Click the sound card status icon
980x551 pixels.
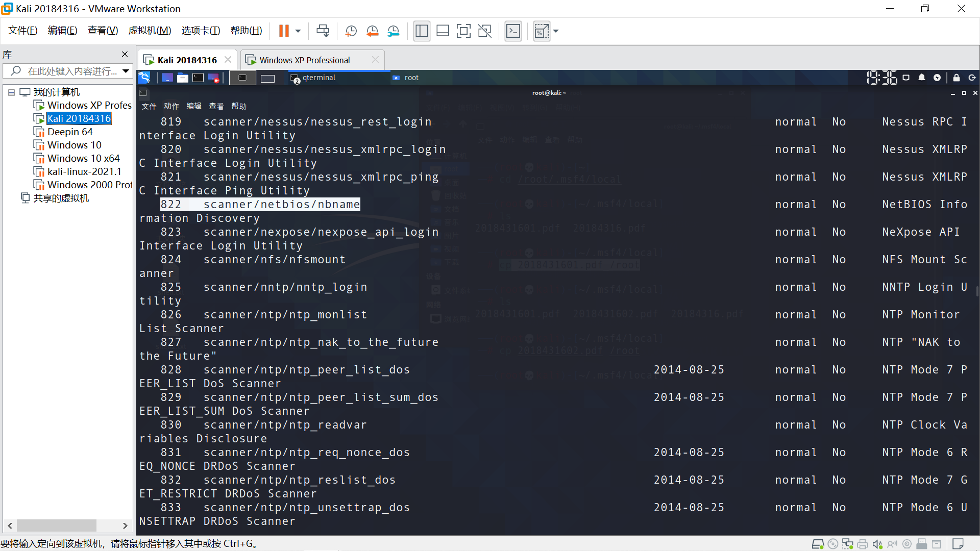[877, 544]
